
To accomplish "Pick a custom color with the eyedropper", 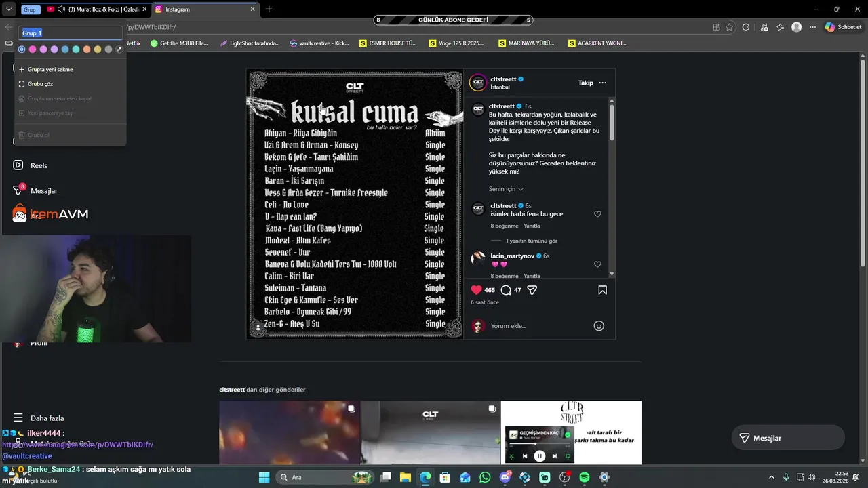I will 119,49.
